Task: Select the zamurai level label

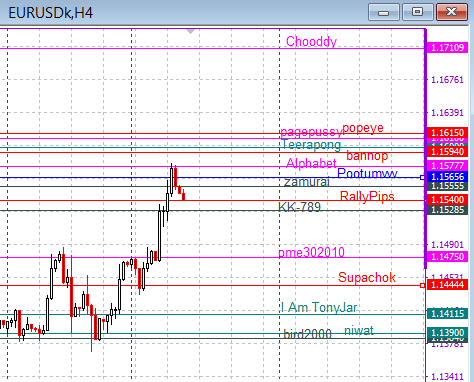Action: click(307, 182)
